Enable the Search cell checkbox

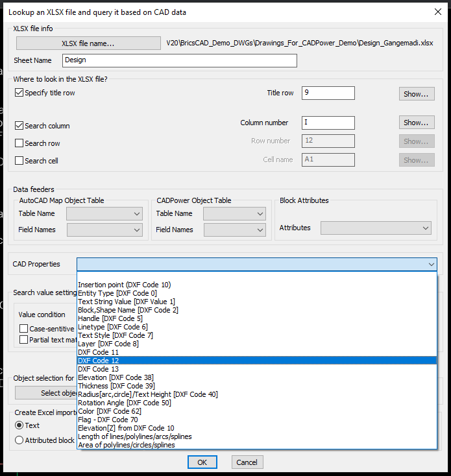coord(19,161)
